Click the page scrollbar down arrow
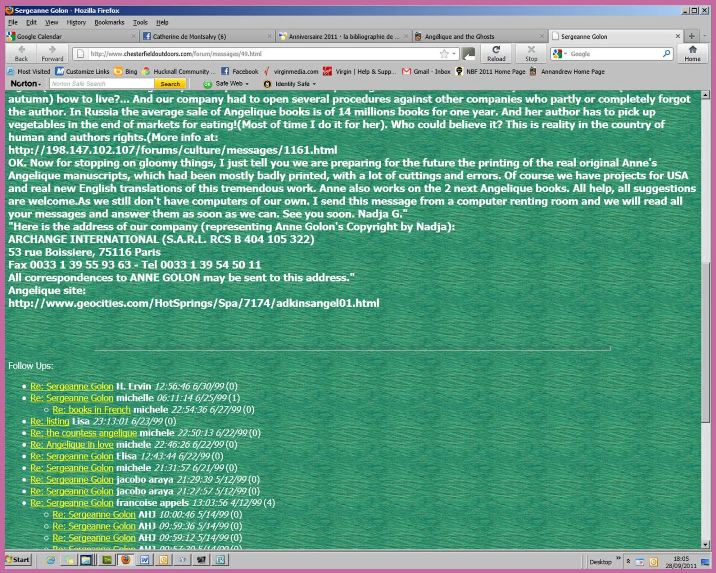The height and width of the screenshot is (573, 716). [705, 544]
